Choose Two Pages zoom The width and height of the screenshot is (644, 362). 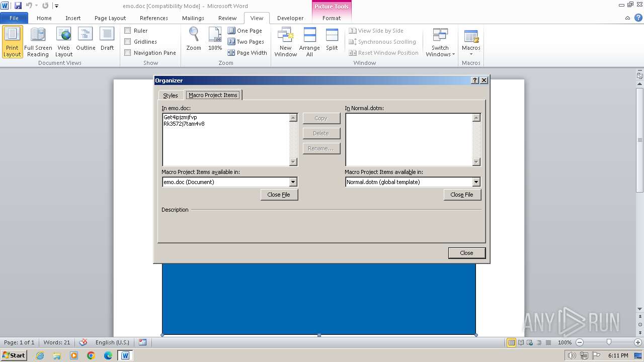click(x=246, y=42)
